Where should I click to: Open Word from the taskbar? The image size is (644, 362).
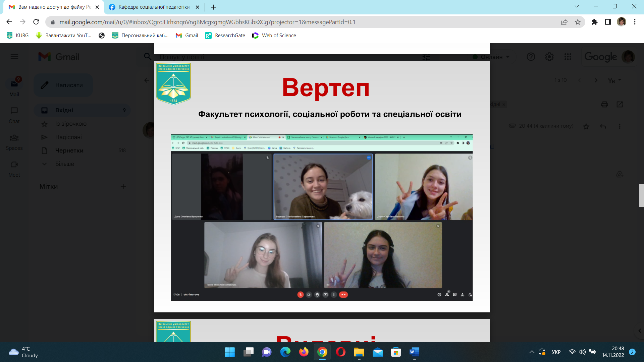pos(414,352)
